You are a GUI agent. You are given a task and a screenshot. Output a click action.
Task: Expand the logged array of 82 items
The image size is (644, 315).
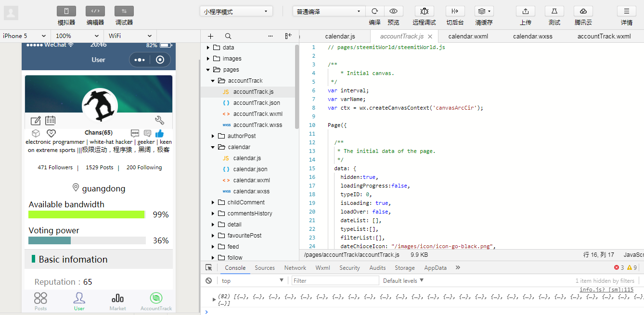click(214, 299)
